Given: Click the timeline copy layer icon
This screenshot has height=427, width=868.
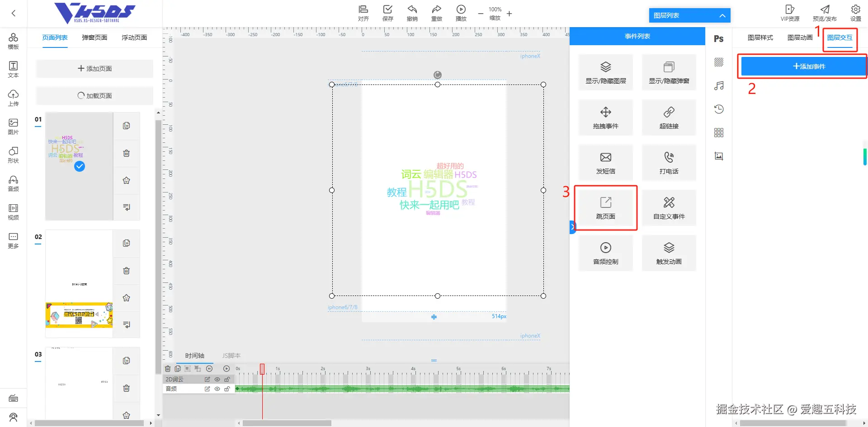Looking at the screenshot, I should [x=178, y=369].
